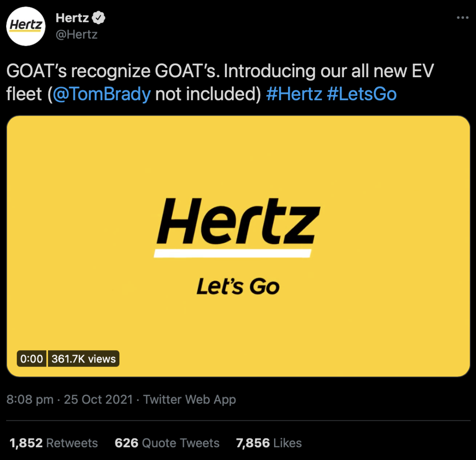Open the @TomBrady mention
Image resolution: width=476 pixels, height=460 pixels.
pyautogui.click(x=102, y=93)
